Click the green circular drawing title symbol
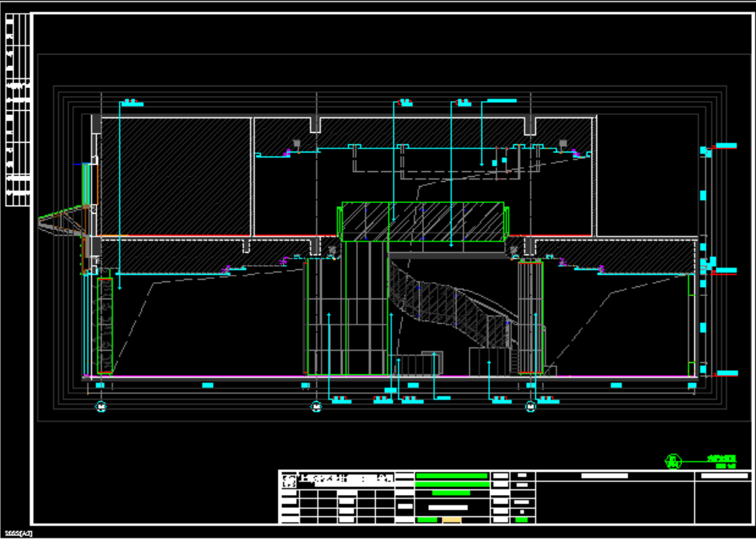The height and width of the screenshot is (539, 756). (x=673, y=462)
